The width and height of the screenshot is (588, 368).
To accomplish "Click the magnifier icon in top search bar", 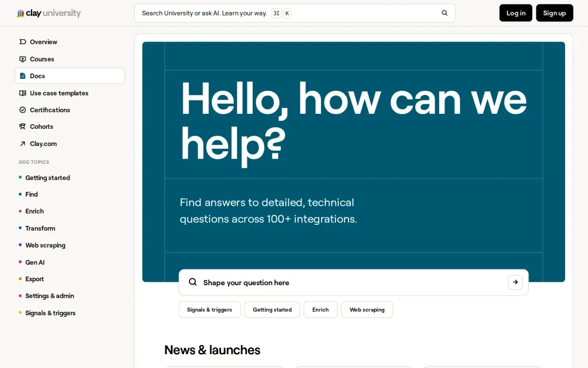I will [x=444, y=13].
